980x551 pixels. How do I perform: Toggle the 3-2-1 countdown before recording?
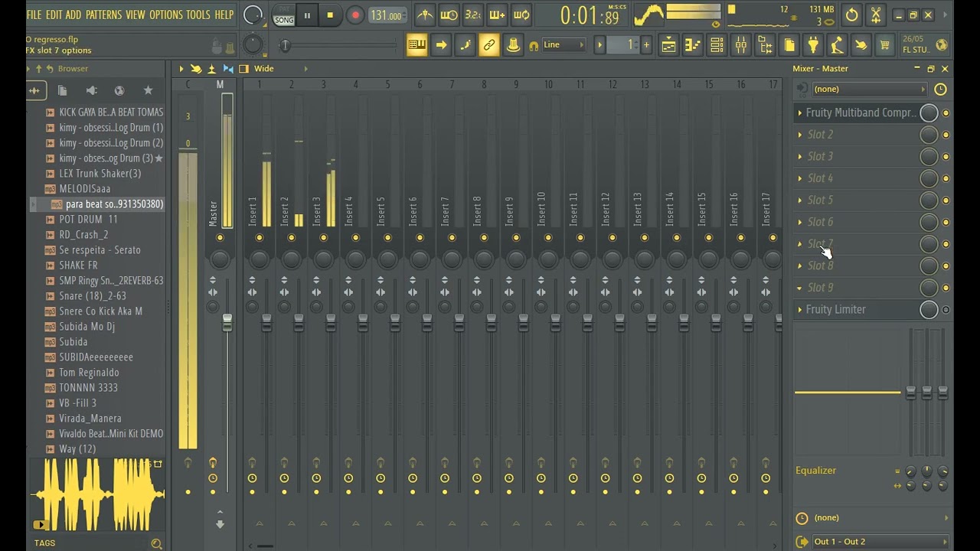pyautogui.click(x=473, y=15)
